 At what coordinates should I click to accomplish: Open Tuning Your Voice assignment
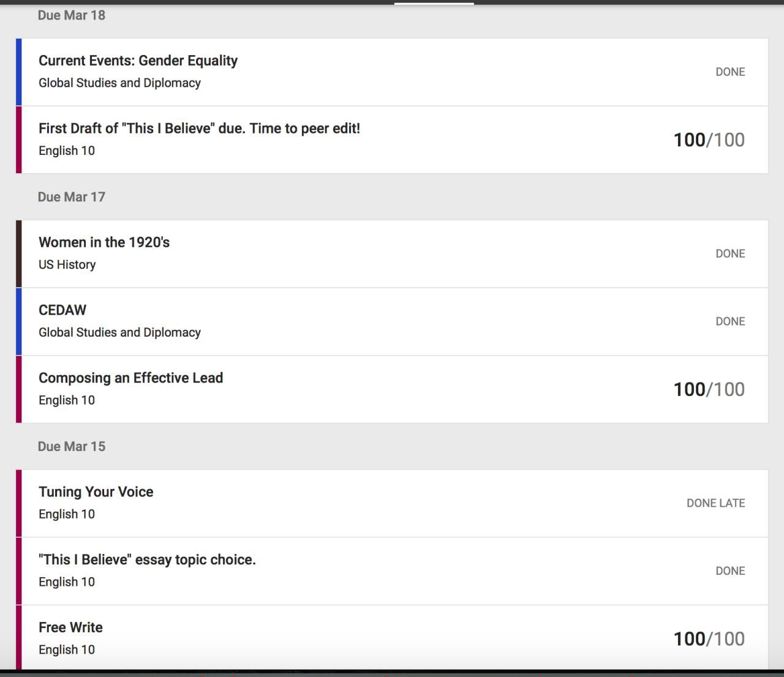tap(96, 492)
